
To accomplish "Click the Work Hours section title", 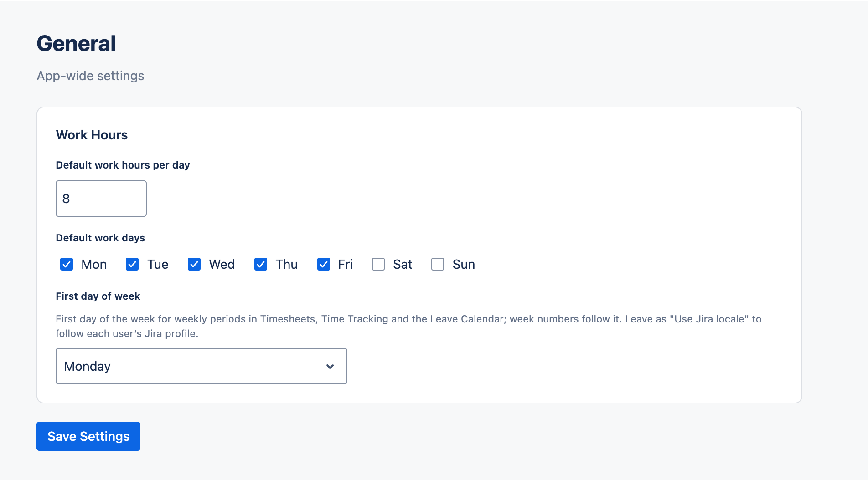I will click(92, 135).
